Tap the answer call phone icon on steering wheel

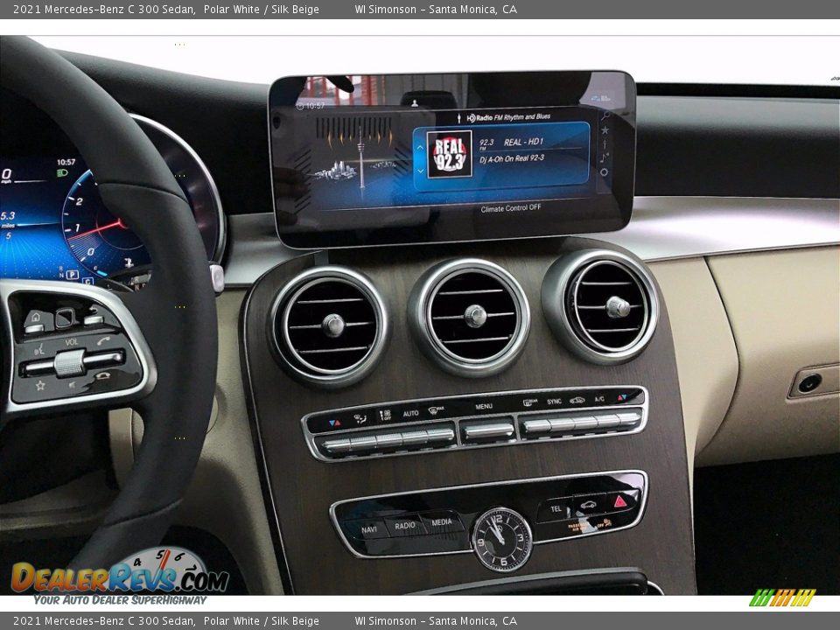pos(104,340)
